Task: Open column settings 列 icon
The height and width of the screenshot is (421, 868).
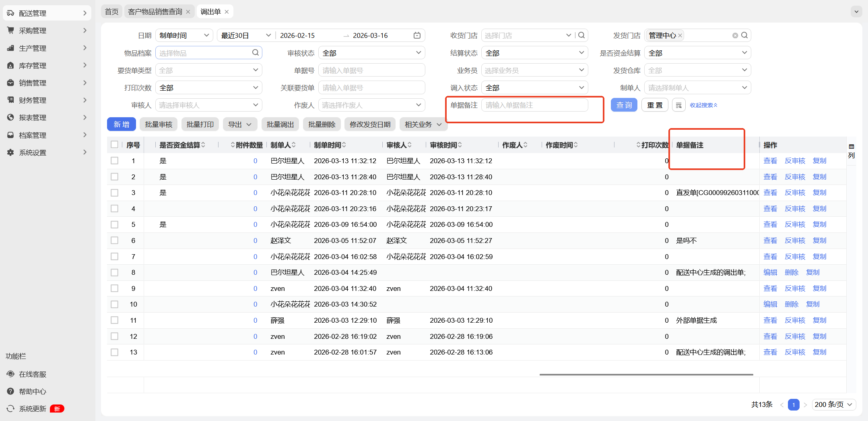Action: 851,151
